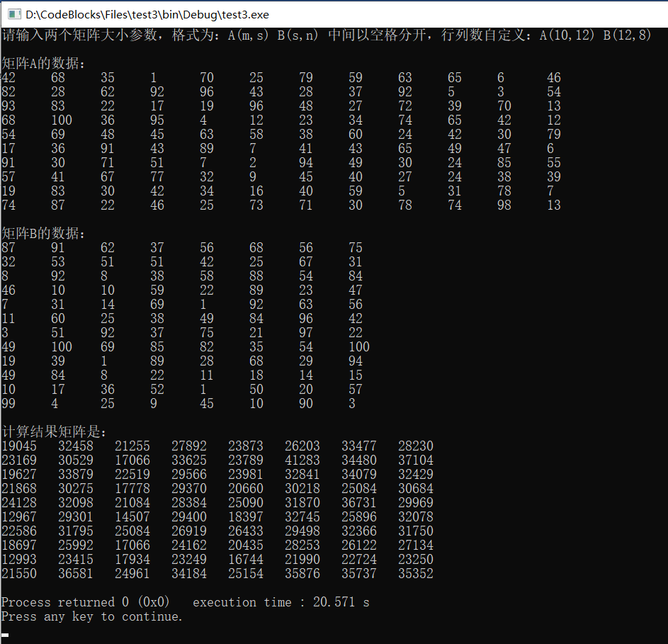668x644 pixels.
Task: Click result value 24162
Action: click(188, 545)
